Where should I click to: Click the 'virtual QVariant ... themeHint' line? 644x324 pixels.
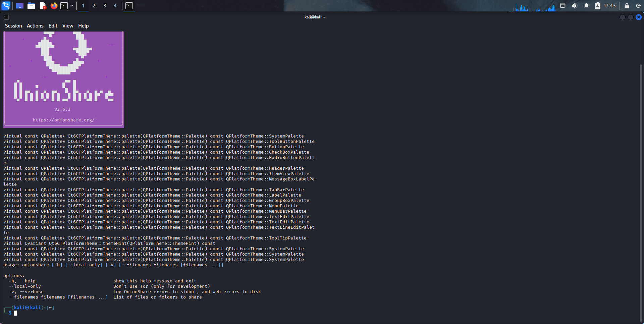click(x=109, y=244)
